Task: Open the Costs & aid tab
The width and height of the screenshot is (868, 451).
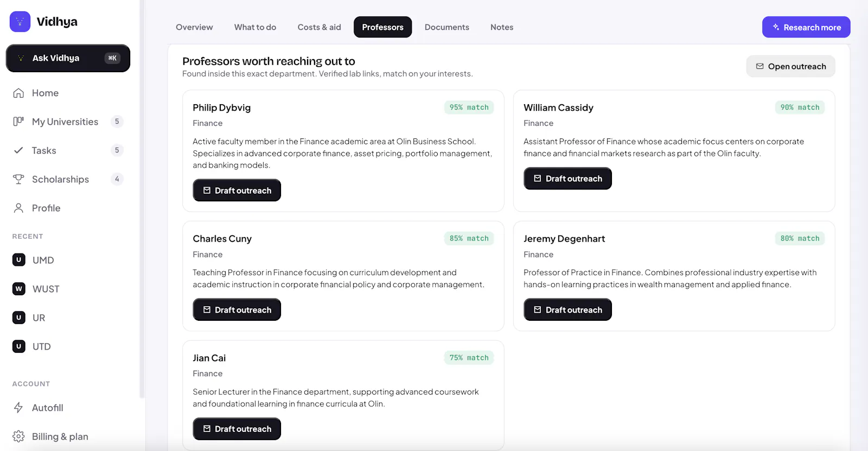Action: point(319,27)
